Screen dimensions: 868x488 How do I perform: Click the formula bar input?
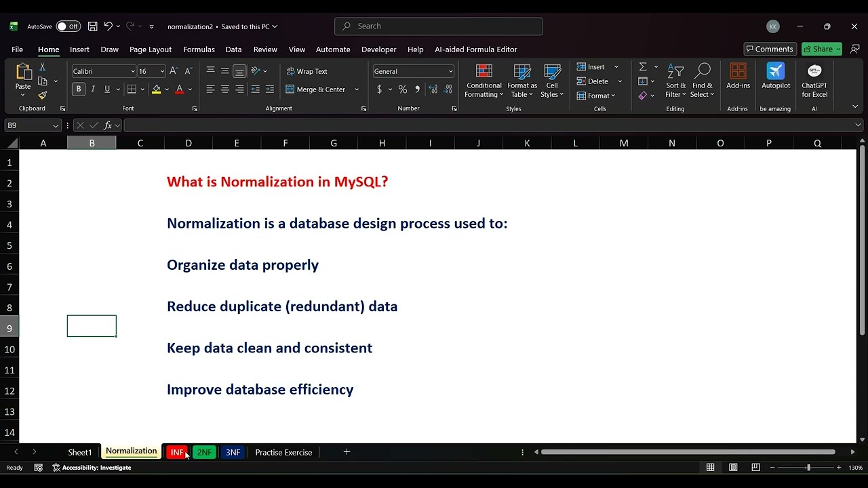[488, 125]
